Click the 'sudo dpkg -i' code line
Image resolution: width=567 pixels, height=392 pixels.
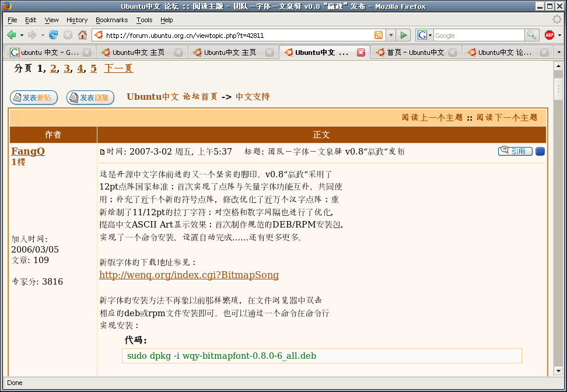(x=222, y=356)
